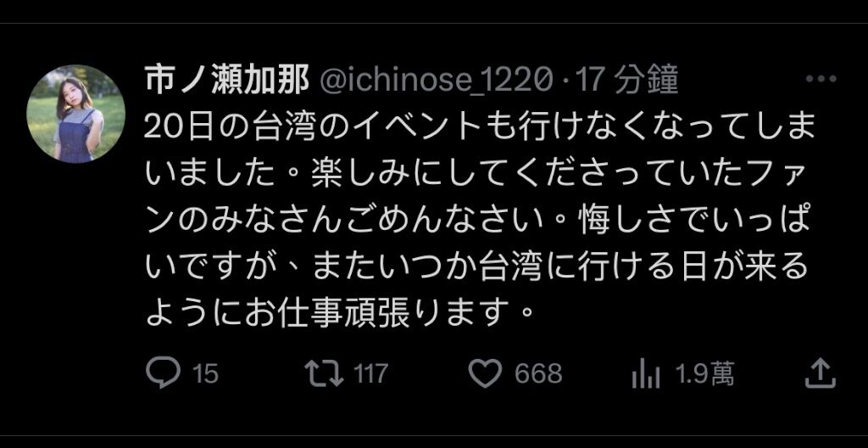Image resolution: width=868 pixels, height=448 pixels.
Task: Open the profile avatar photo
Action: [75, 114]
